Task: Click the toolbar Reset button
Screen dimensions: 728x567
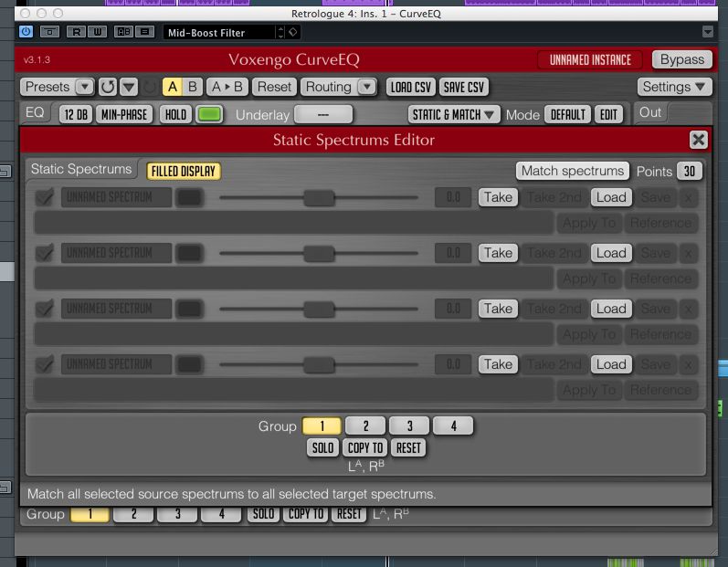Action: 274,87
